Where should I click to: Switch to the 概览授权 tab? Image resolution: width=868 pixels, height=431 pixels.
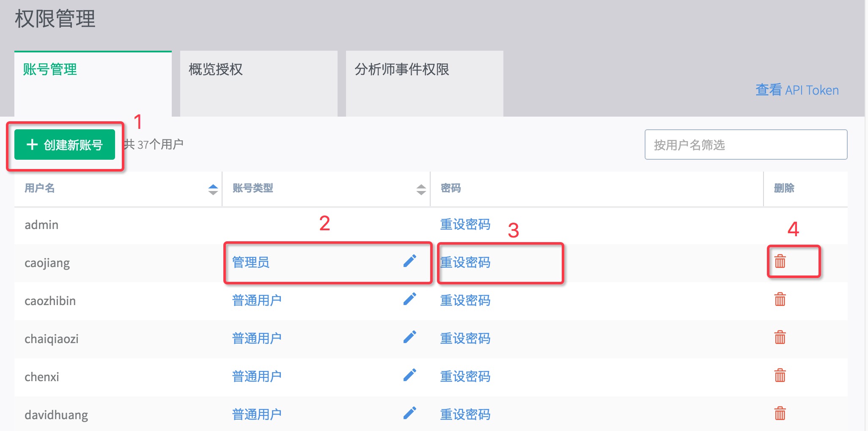258,84
